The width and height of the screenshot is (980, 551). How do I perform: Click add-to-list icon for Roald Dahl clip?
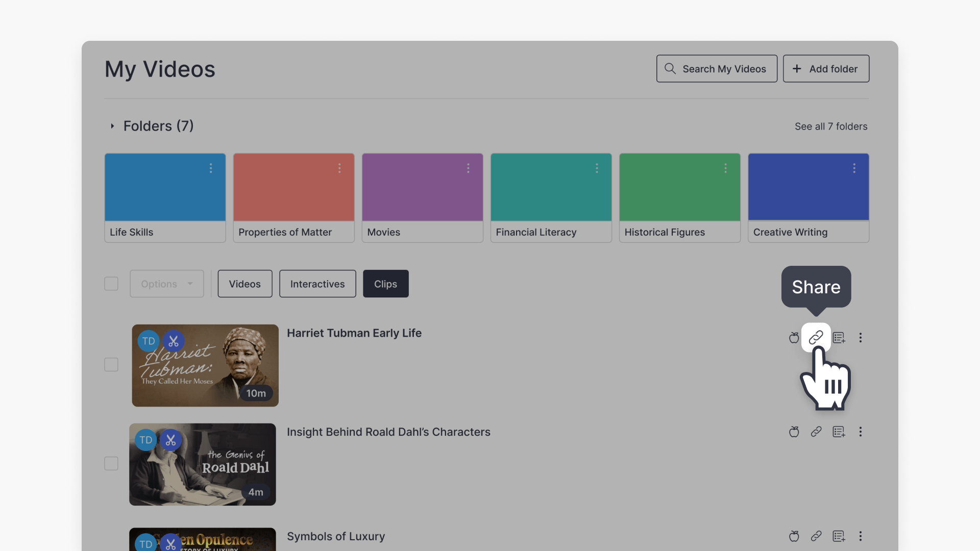(839, 432)
